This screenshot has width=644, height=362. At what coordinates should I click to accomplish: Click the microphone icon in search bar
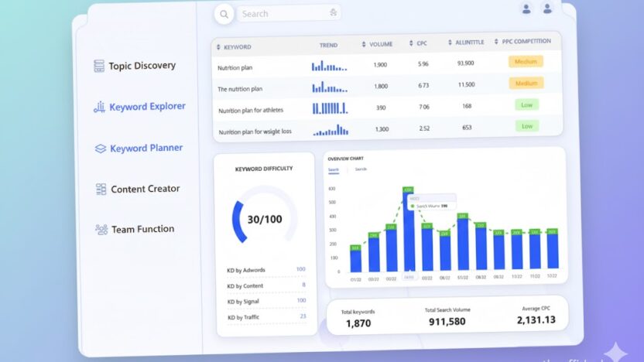click(333, 13)
